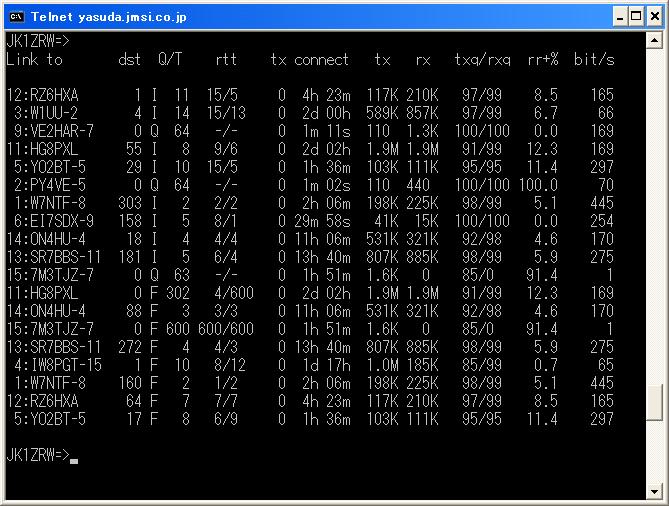Image resolution: width=669 pixels, height=506 pixels.
Task: Click '14:ON4HU-4' in the row with dst 18
Action: (x=46, y=239)
